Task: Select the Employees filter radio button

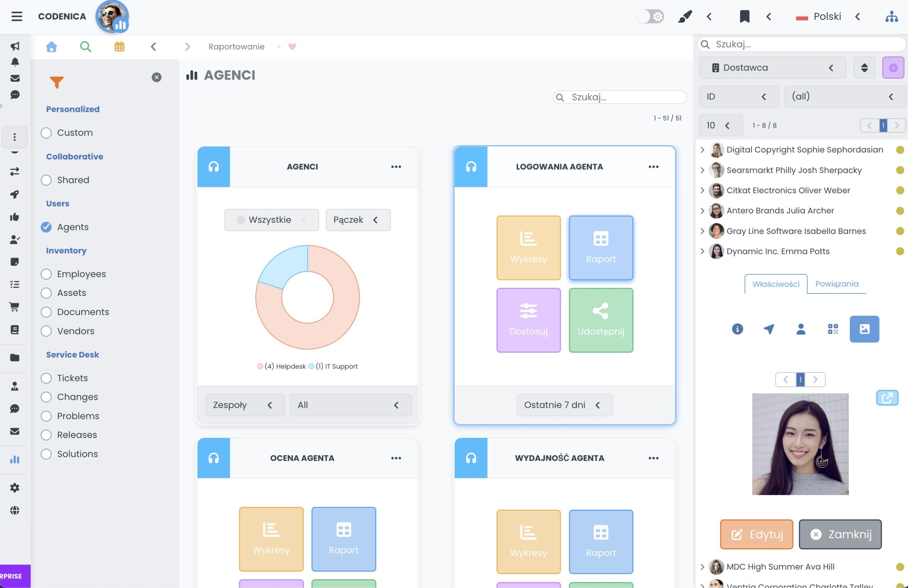Action: (46, 274)
